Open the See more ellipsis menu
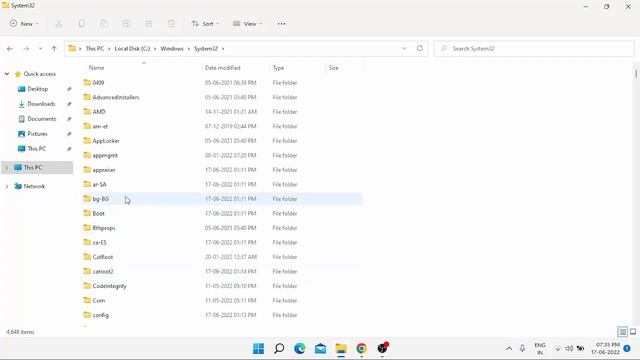 tap(282, 24)
